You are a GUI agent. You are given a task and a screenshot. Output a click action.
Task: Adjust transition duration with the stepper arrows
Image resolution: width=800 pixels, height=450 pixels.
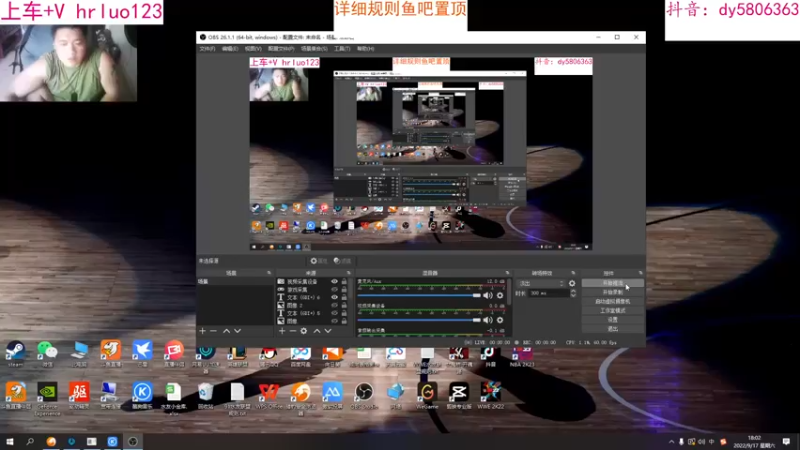tap(573, 293)
